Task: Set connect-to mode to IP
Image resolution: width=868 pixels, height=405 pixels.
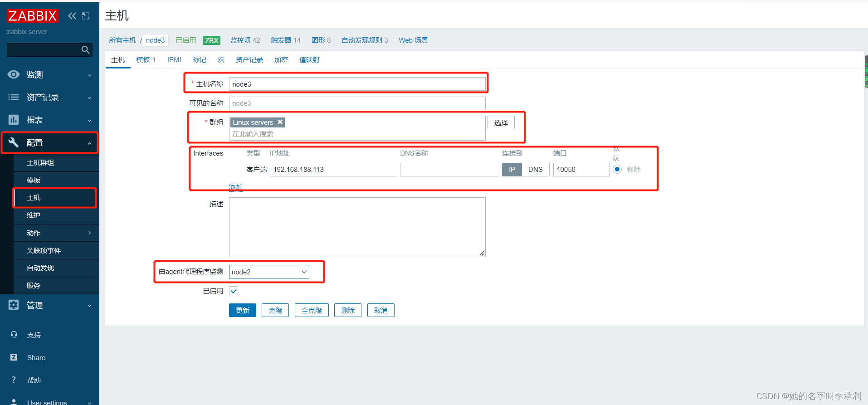Action: pyautogui.click(x=512, y=170)
